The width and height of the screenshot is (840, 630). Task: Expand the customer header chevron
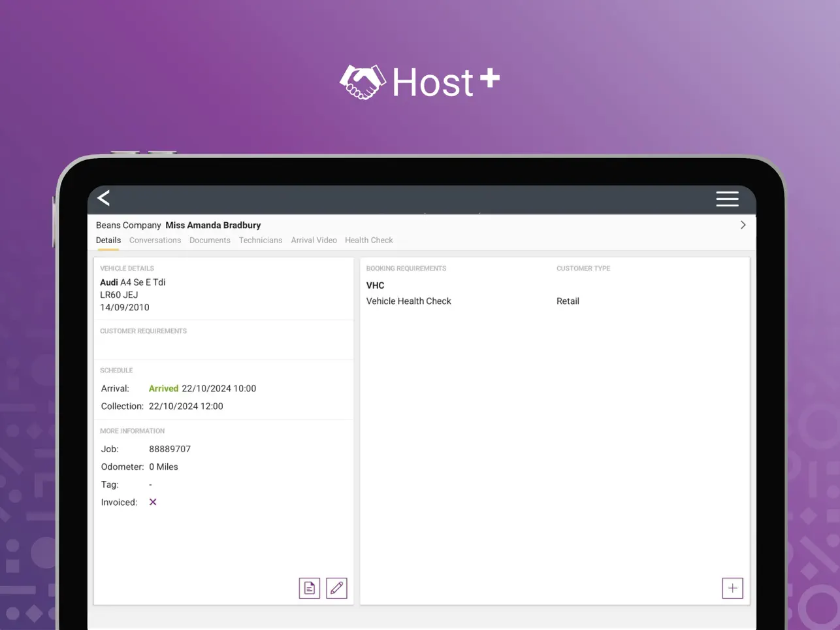(743, 225)
